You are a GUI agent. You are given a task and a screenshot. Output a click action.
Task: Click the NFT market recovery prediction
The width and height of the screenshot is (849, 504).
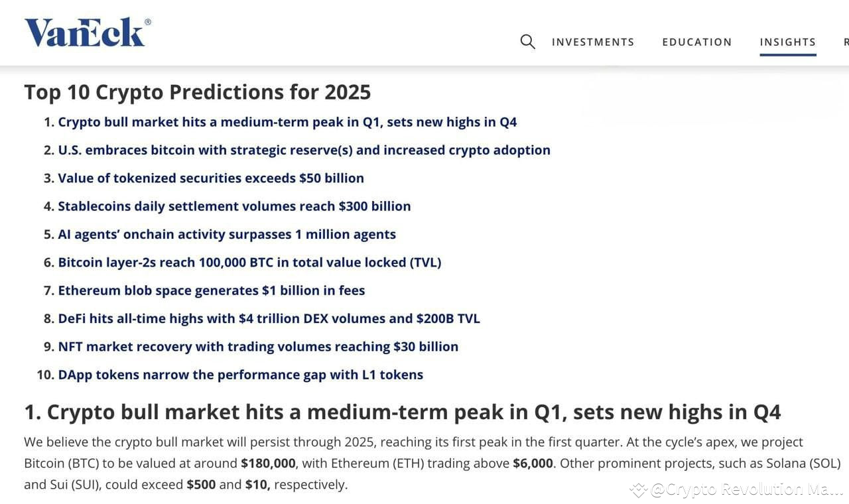[258, 346]
